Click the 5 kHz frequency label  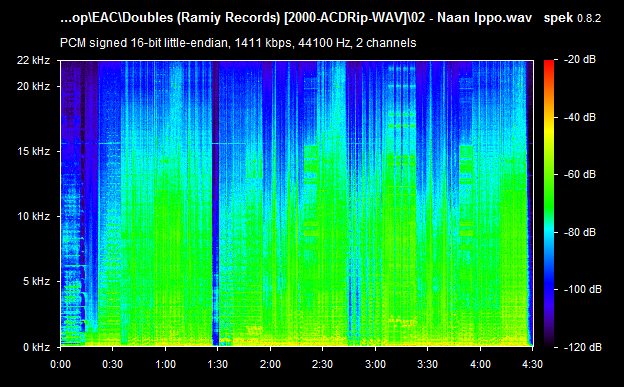(x=36, y=281)
